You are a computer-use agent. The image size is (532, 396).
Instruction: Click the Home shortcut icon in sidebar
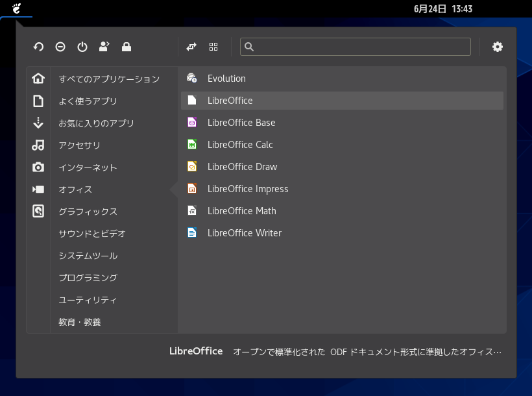point(38,79)
